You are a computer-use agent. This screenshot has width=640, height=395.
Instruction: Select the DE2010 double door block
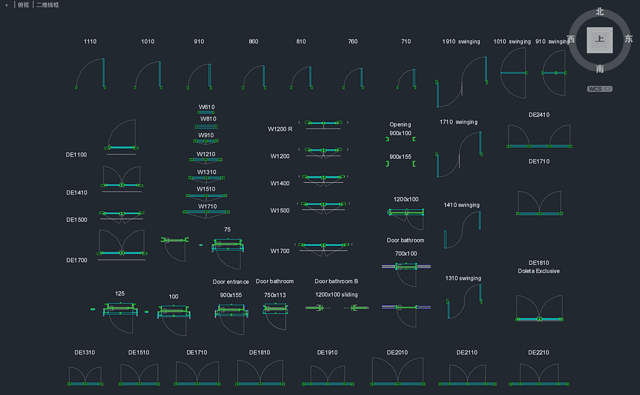click(398, 372)
